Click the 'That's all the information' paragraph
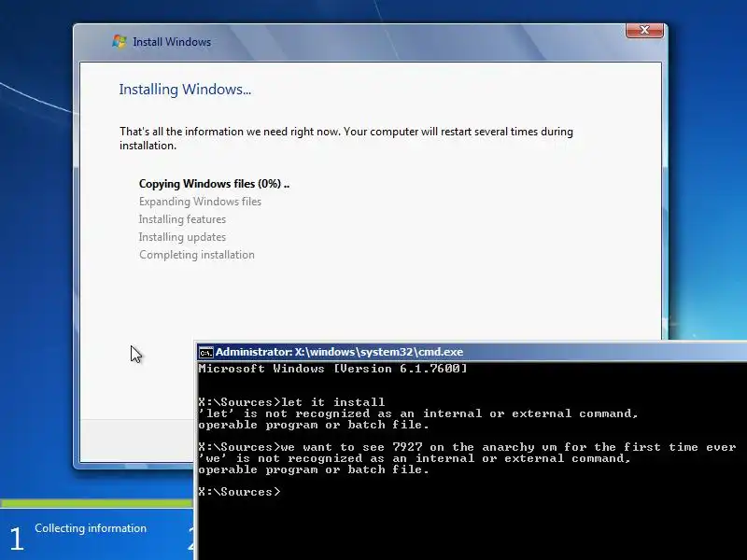 pos(346,138)
